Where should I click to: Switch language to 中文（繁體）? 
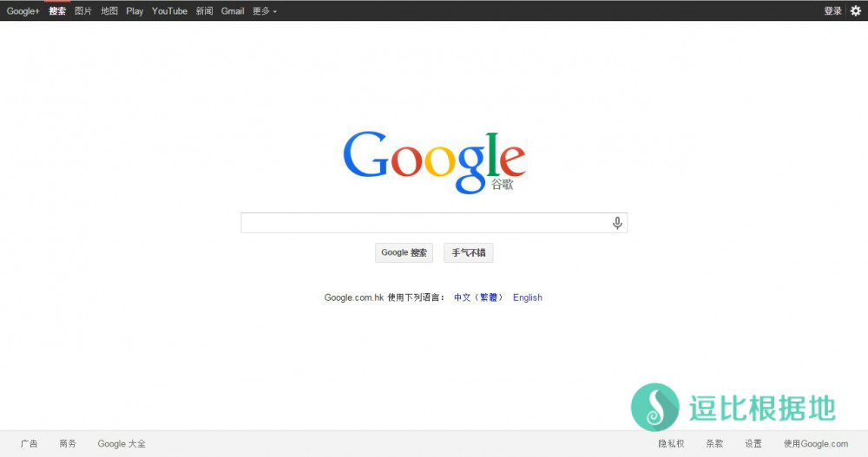[478, 297]
